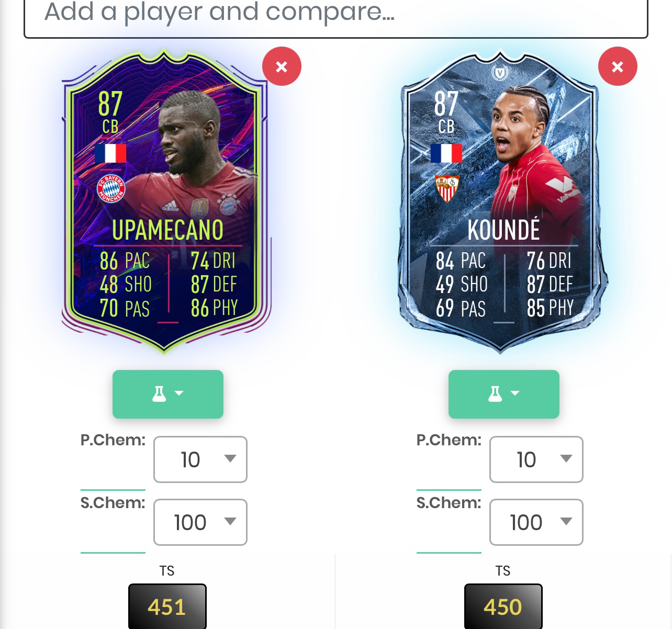
Task: Click the FC Bayern München club badge
Action: 110,189
